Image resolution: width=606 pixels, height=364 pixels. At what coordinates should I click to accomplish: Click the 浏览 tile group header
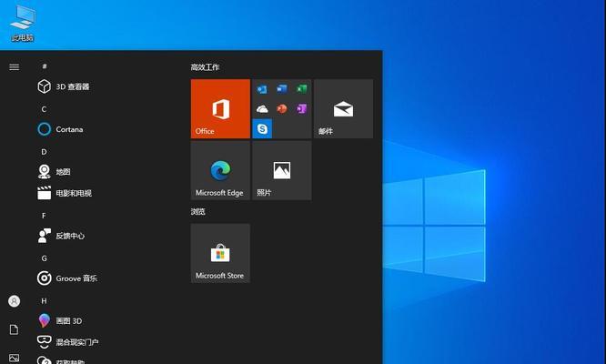tap(197, 211)
